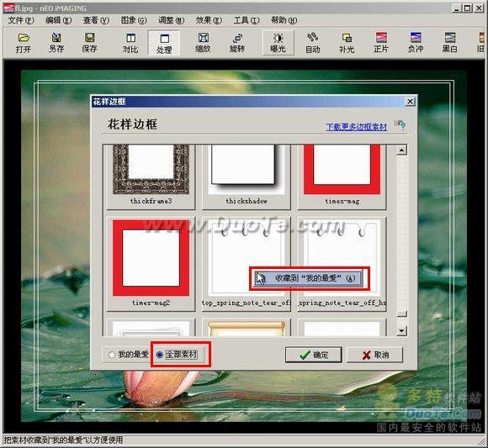Viewport: 488px width, 448px height.
Task: Apply 自动 auto adjustment icon
Action: 312,43
